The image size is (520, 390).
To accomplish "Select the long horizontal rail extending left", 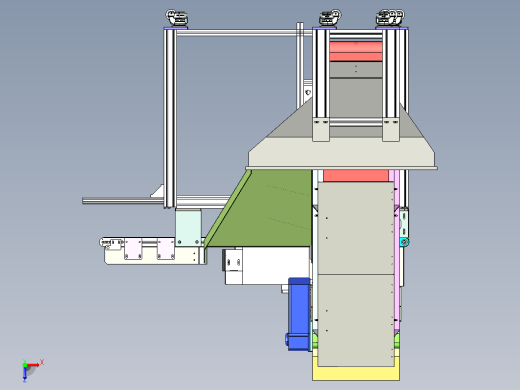I will tap(123, 201).
